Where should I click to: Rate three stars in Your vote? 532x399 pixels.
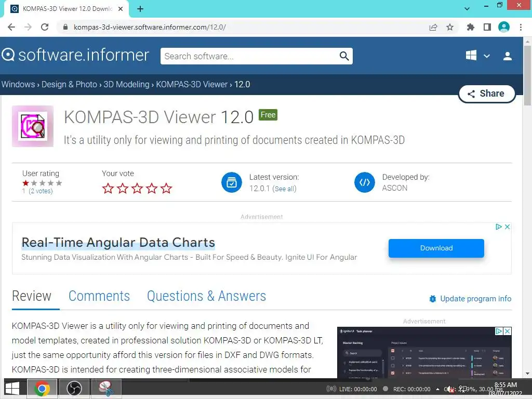[137, 188]
